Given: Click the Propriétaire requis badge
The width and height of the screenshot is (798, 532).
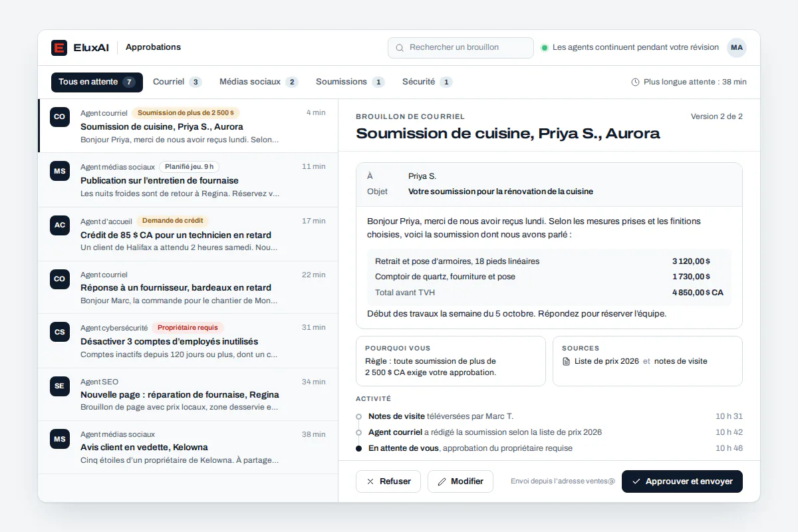Looking at the screenshot, I should [188, 328].
